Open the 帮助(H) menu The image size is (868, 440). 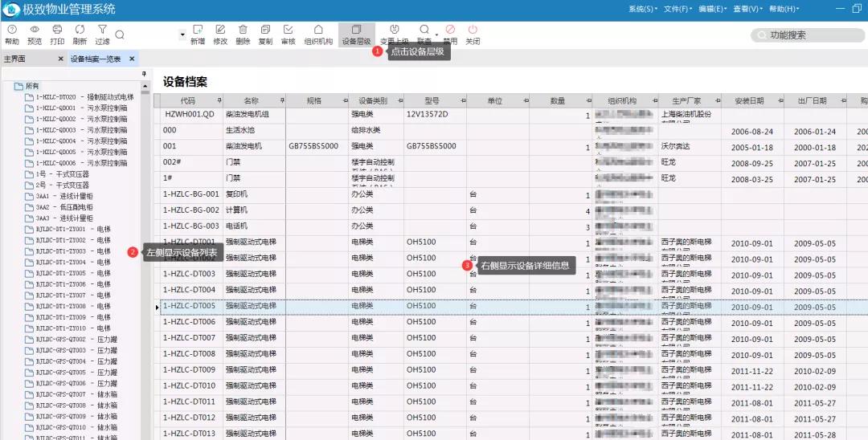(x=784, y=9)
